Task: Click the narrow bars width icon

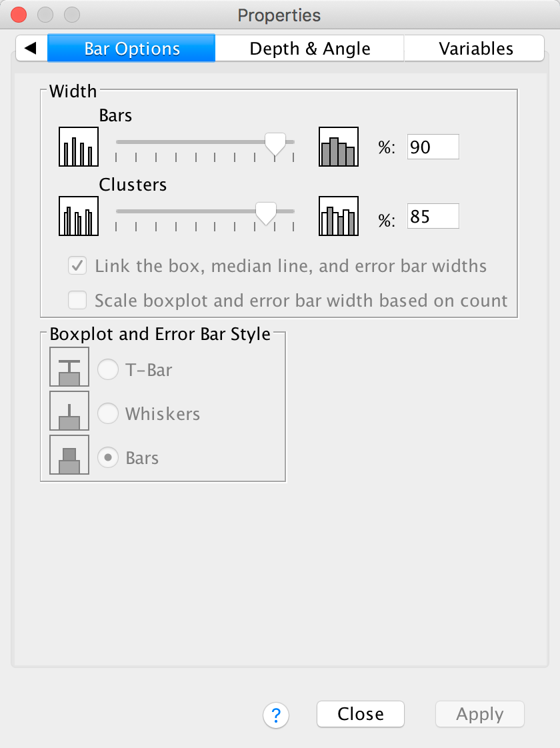Action: (79, 147)
